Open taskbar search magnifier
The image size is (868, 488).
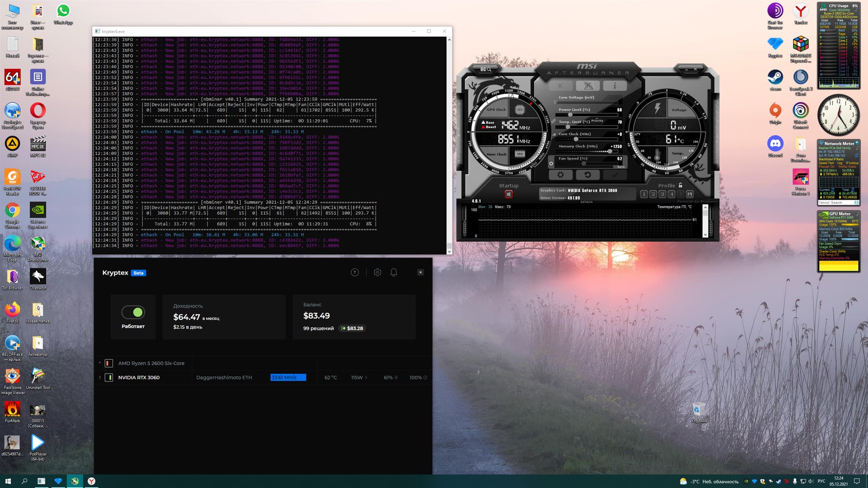coord(24,481)
